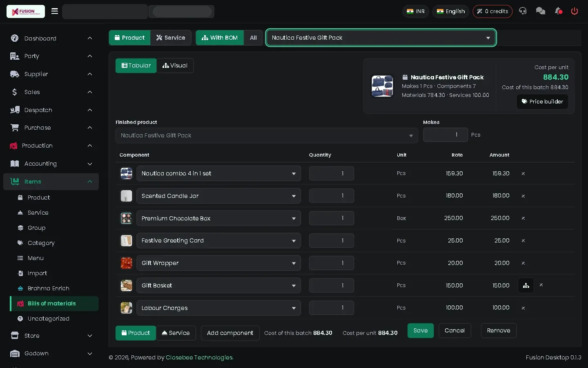The image size is (588, 368).
Task: Open the Labour Charges component dropdown
Action: pyautogui.click(x=218, y=308)
